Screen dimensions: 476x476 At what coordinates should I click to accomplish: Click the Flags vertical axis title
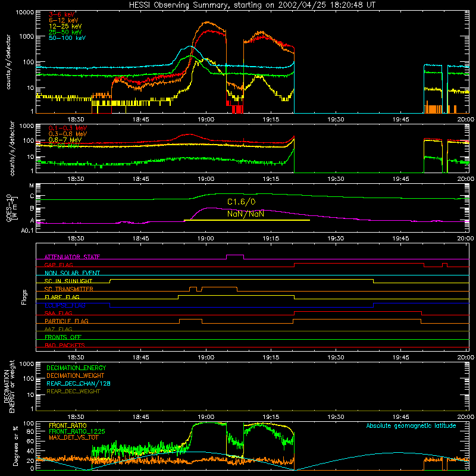click(24, 297)
